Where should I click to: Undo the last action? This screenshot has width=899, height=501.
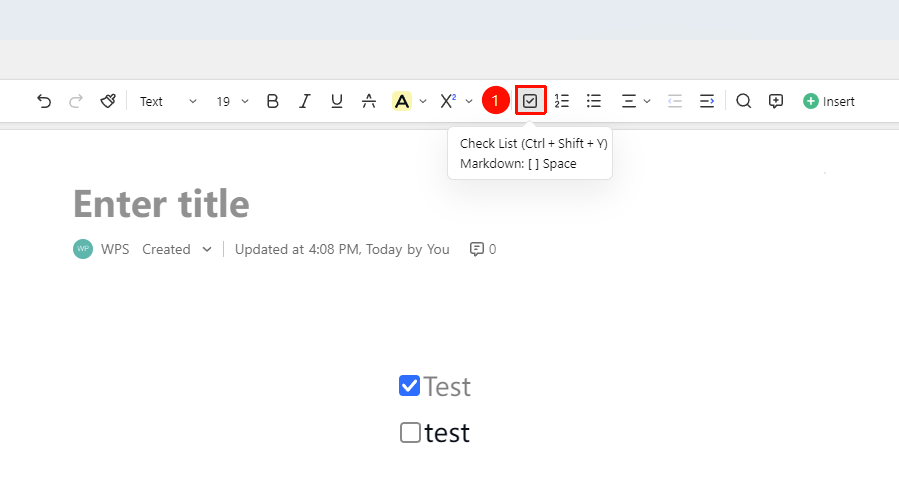coord(44,101)
